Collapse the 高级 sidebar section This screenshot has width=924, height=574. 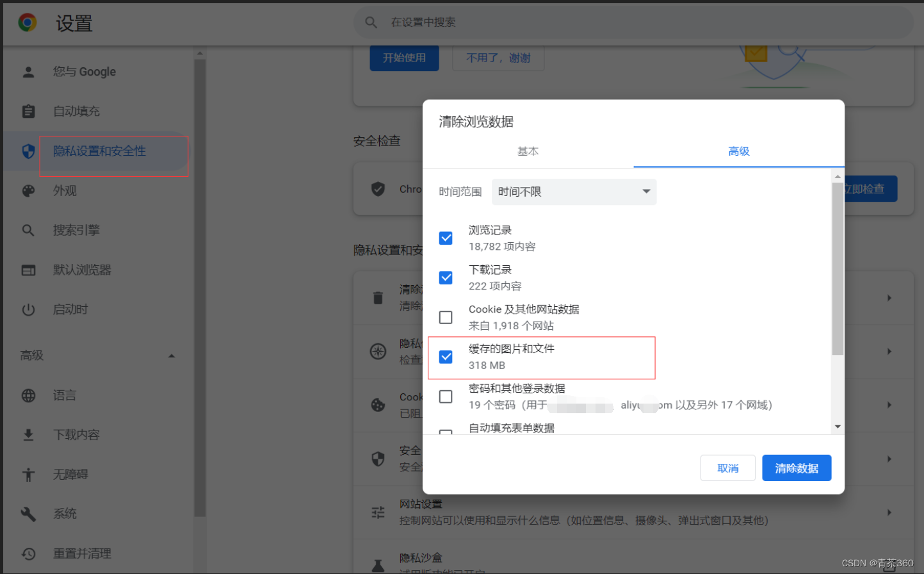pyautogui.click(x=171, y=355)
